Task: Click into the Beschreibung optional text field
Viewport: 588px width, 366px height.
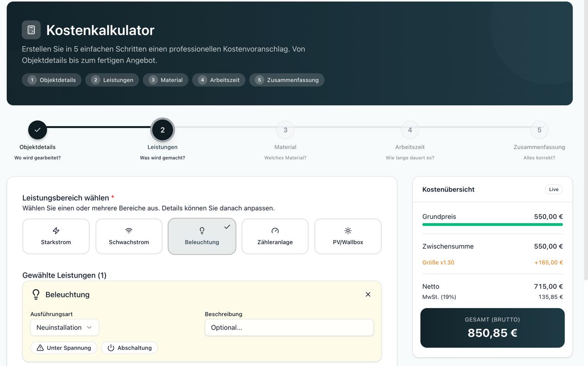Action: pyautogui.click(x=289, y=327)
